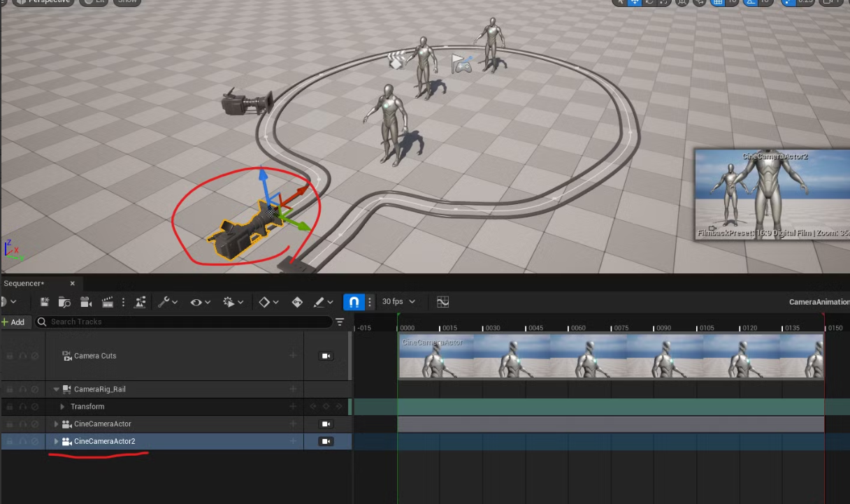Viewport: 850px width, 504px height.
Task: Click the 0030 frame mark on the timeline ruler
Action: (493, 328)
